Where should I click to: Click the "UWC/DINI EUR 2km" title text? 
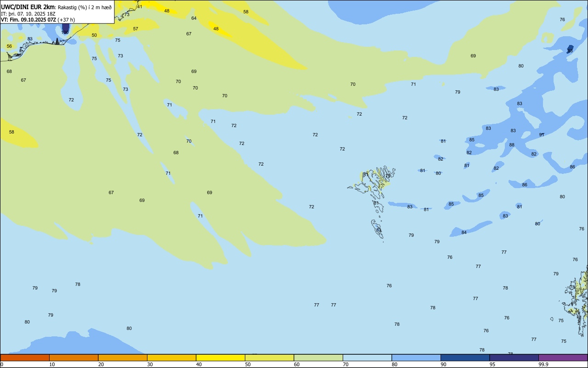[x=28, y=7]
